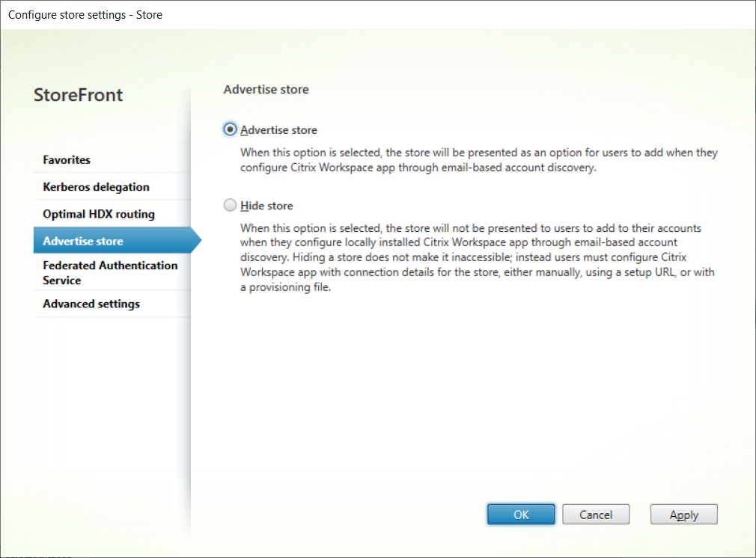Go to Optimal HDX routing tab

tap(99, 214)
